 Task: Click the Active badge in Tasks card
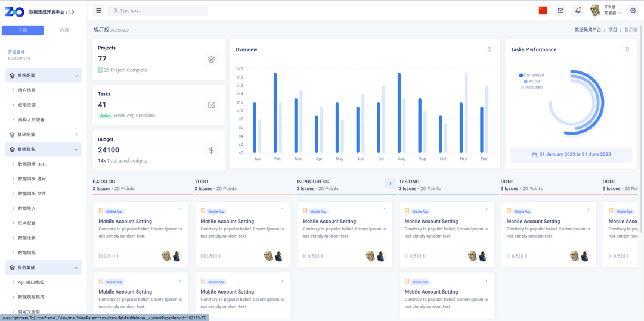pos(105,116)
